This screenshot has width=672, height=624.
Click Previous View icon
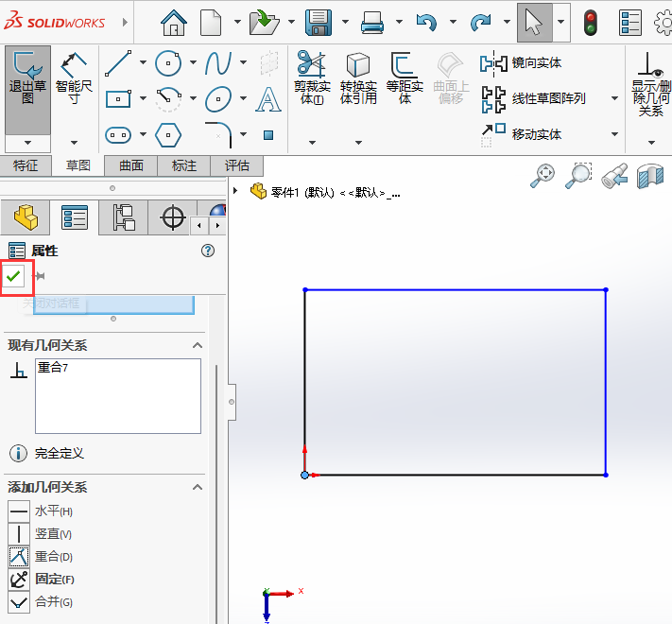614,176
